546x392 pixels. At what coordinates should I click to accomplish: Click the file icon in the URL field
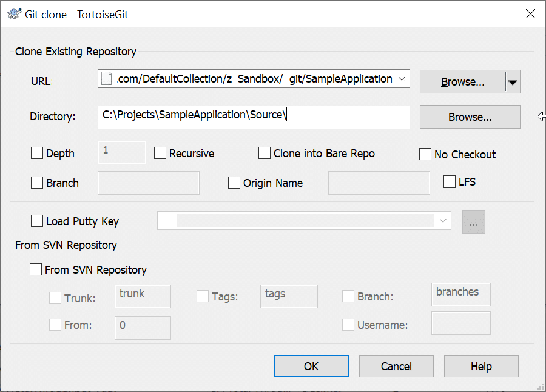coord(107,79)
